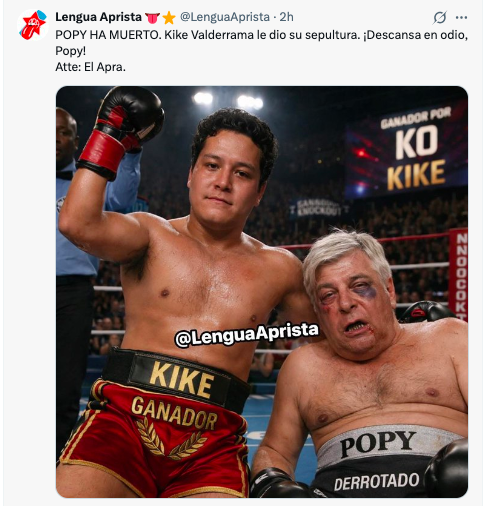Click the GANADOR text on red shorts

click(x=174, y=413)
